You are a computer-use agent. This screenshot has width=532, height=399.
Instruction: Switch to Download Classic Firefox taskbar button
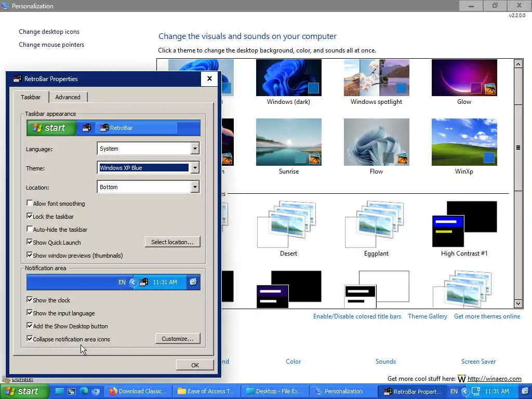(x=138, y=392)
